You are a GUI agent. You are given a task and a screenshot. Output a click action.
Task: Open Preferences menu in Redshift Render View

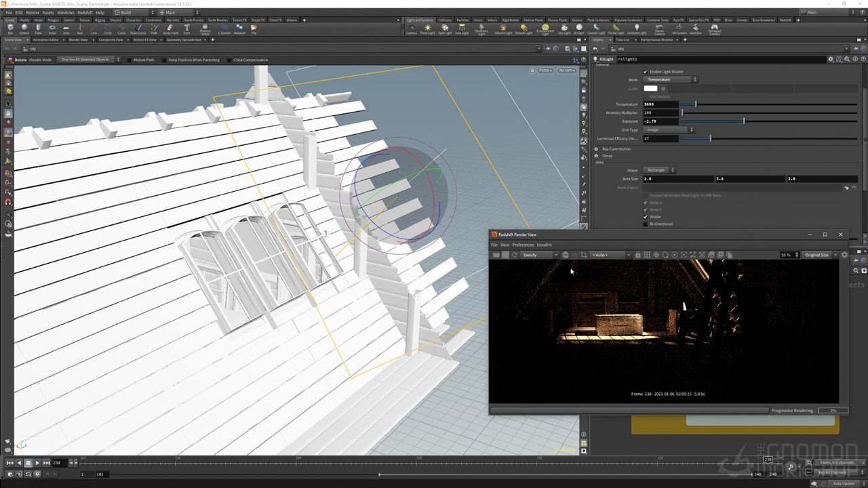click(523, 245)
